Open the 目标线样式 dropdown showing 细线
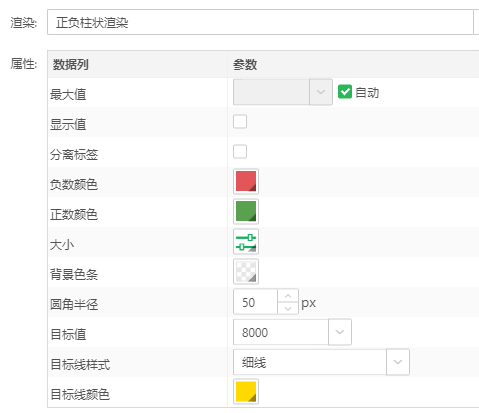Screen dimensions: 479x413 [x=321, y=362]
